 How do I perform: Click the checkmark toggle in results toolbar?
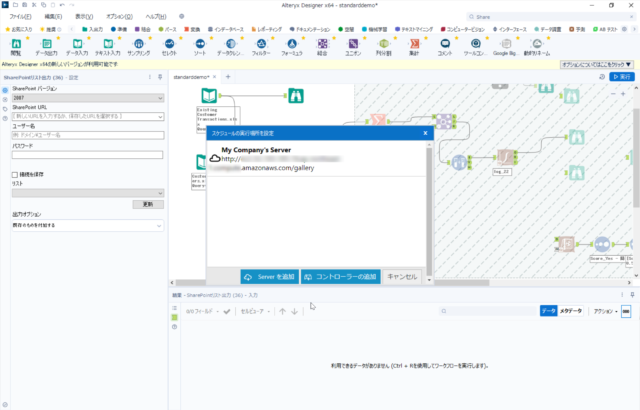click(x=227, y=311)
